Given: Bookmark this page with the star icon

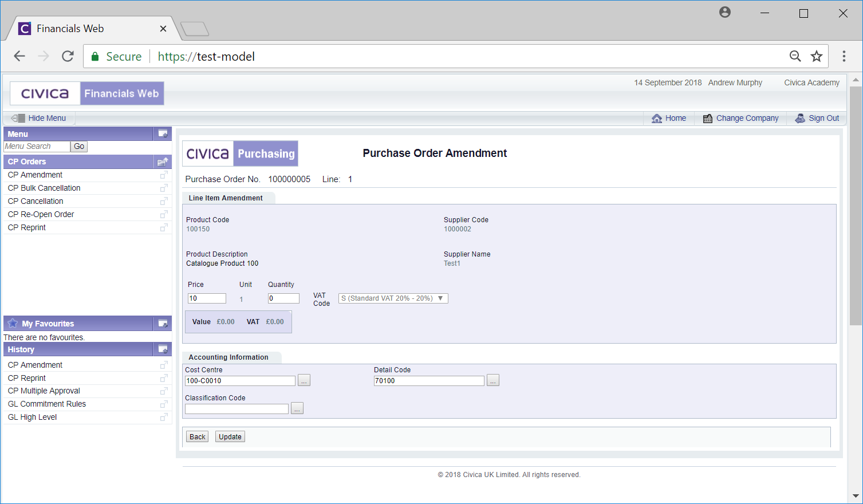Looking at the screenshot, I should click(x=817, y=56).
